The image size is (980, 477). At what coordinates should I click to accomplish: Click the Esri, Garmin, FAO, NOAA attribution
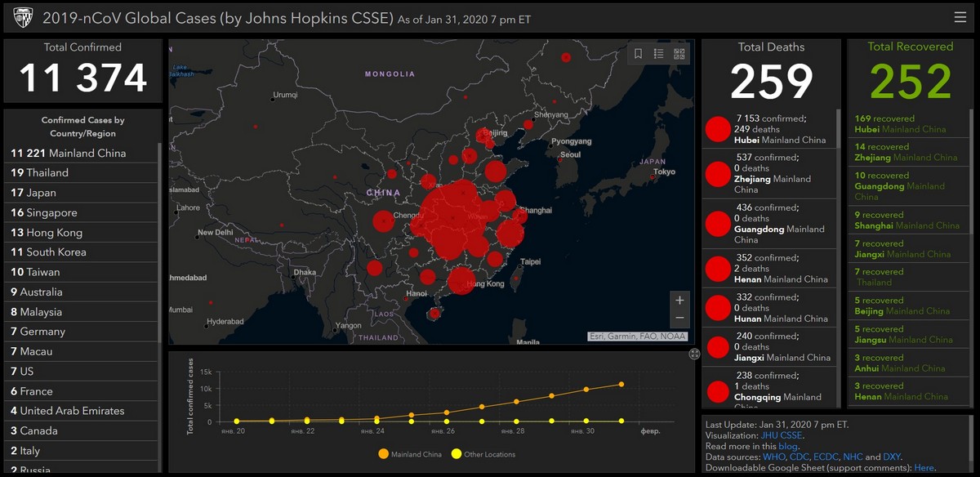click(x=637, y=337)
